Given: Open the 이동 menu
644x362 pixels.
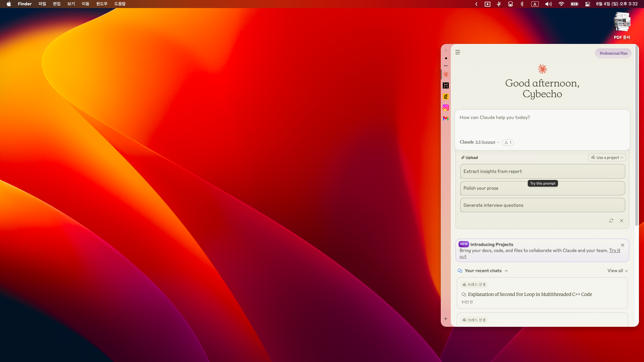Looking at the screenshot, I should 86,4.
